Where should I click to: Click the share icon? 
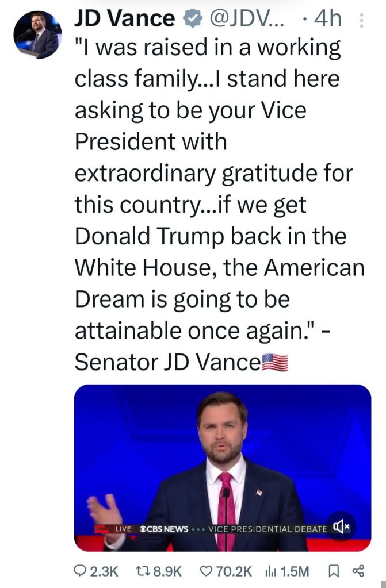pyautogui.click(x=358, y=571)
